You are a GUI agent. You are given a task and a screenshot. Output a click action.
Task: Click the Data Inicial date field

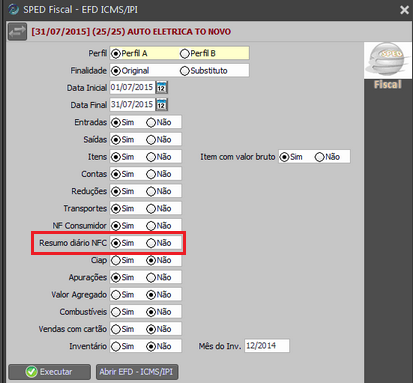click(132, 87)
